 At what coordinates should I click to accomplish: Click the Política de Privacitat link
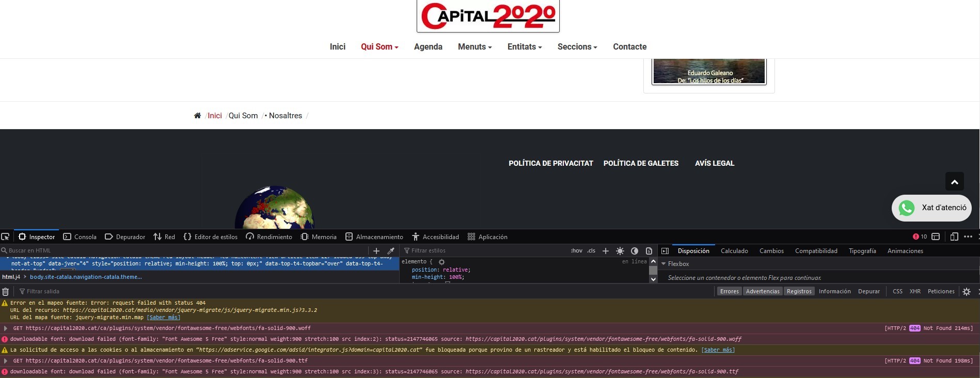point(550,163)
